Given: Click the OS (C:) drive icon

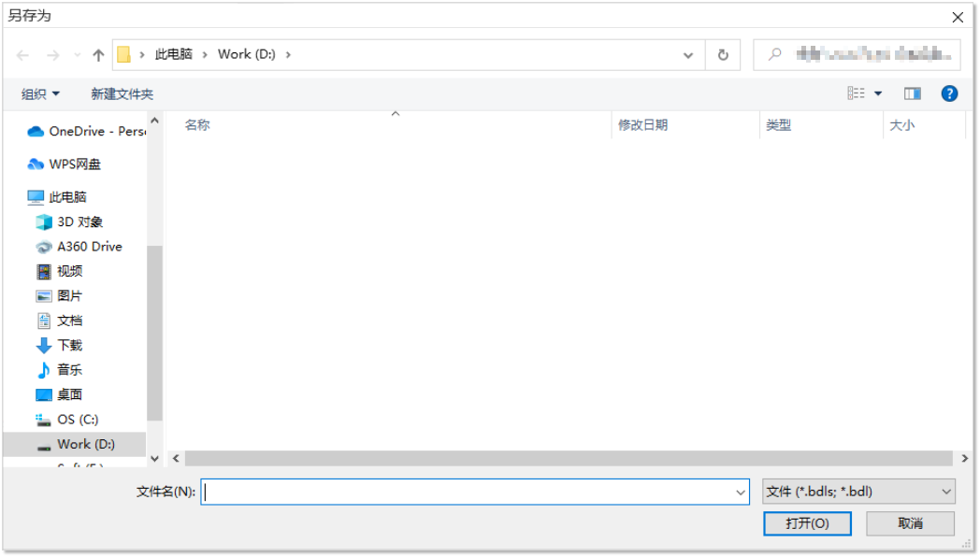Looking at the screenshot, I should (x=43, y=420).
